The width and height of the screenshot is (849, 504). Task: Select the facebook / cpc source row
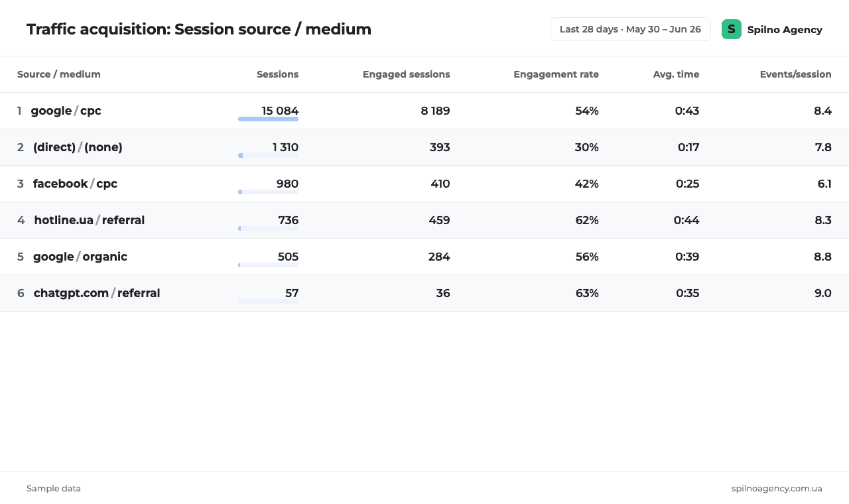point(424,184)
